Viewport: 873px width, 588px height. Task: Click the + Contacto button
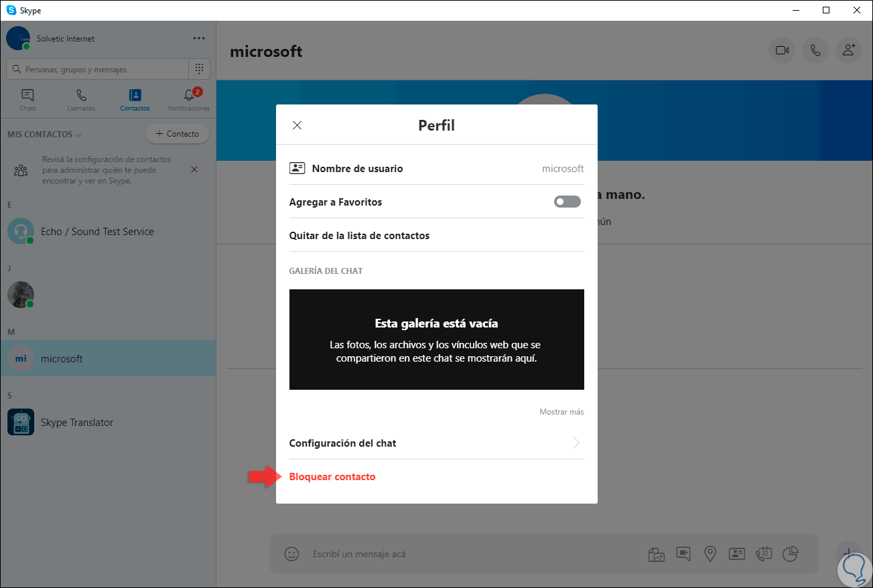pyautogui.click(x=178, y=134)
